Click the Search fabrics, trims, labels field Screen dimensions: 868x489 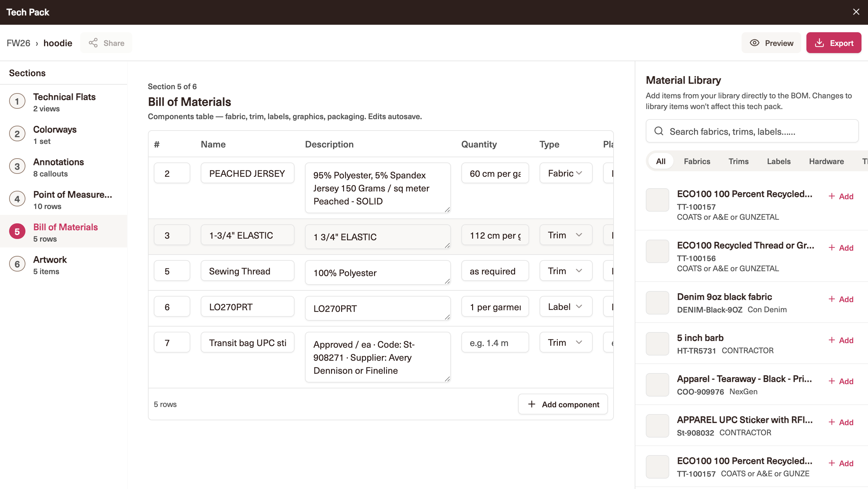[x=752, y=131]
